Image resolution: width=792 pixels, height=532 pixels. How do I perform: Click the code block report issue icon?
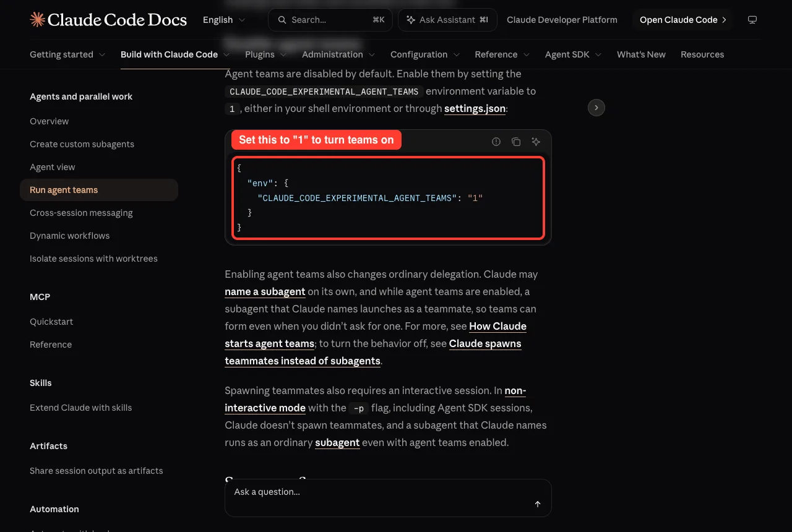[496, 142]
